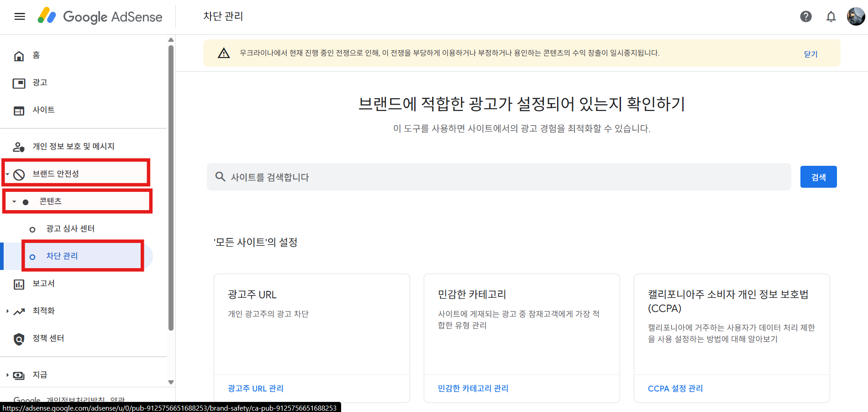This screenshot has height=412, width=868.
Task: Click the 사이트 sites icon
Action: [19, 111]
